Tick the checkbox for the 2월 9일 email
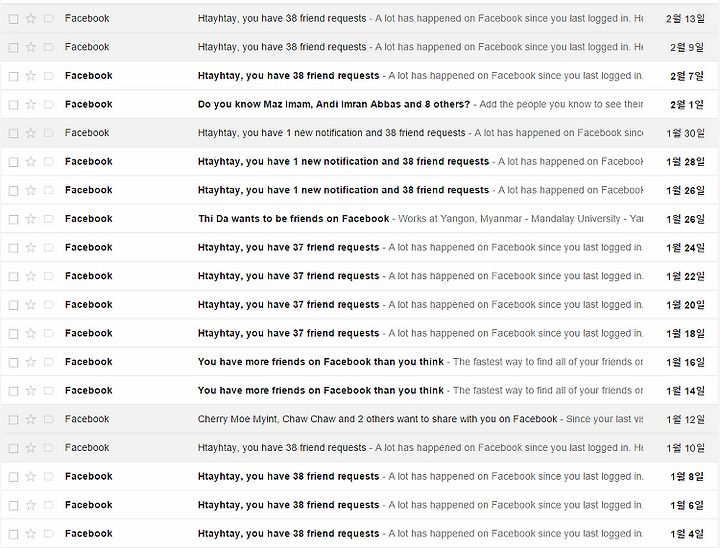 coord(14,47)
